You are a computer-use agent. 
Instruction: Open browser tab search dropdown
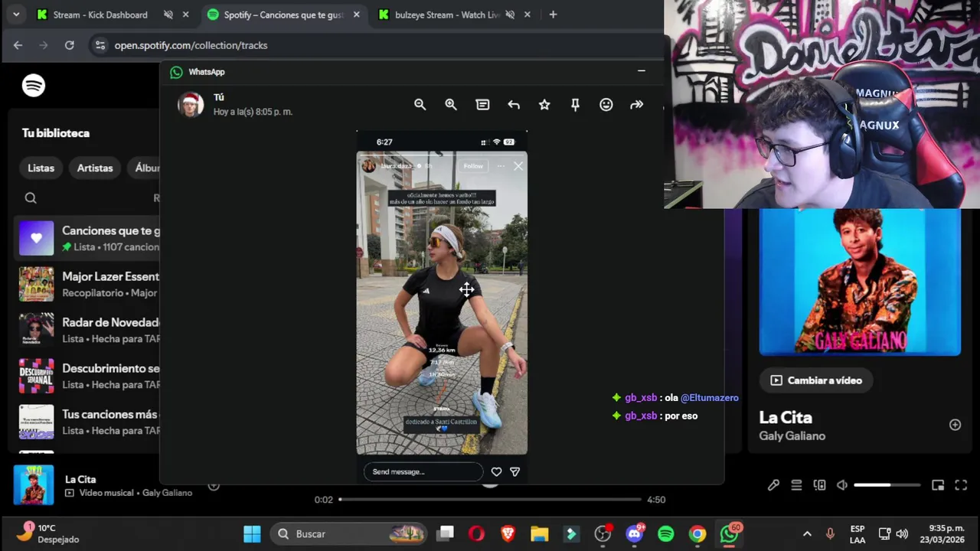16,15
